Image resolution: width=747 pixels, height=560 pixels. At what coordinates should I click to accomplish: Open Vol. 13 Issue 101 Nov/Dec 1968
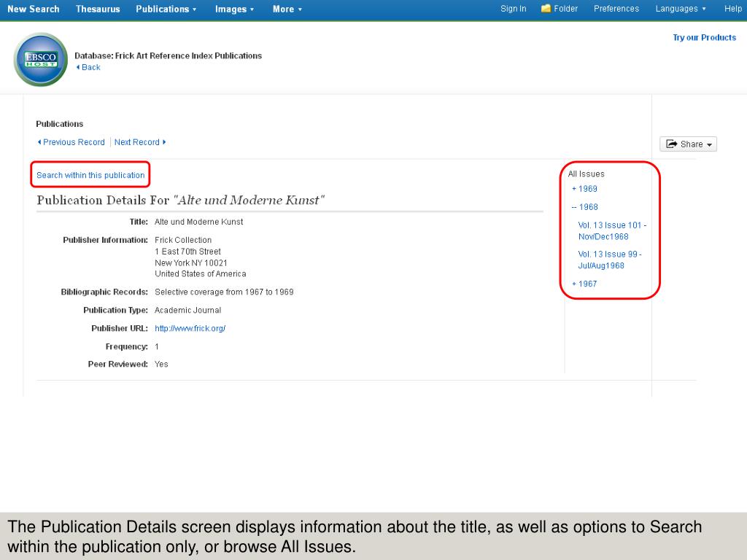click(x=612, y=231)
